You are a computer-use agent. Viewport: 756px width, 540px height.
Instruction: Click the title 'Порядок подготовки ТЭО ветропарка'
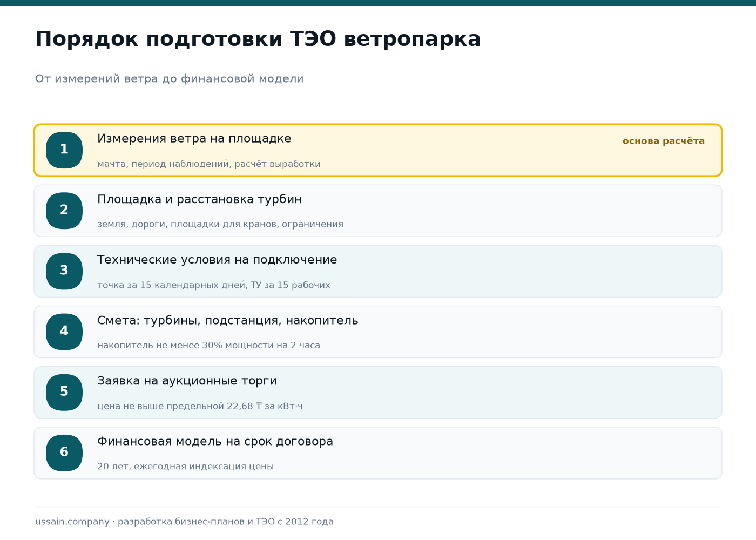point(258,39)
